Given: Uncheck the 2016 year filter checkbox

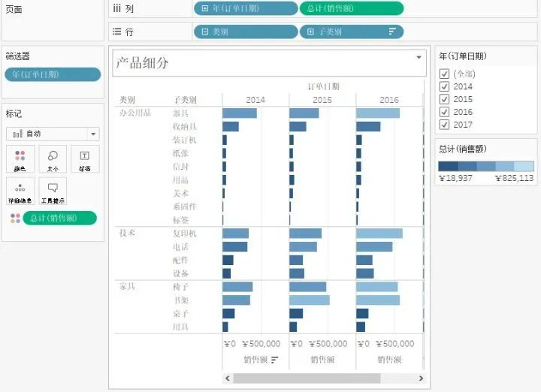Looking at the screenshot, I should (x=444, y=112).
